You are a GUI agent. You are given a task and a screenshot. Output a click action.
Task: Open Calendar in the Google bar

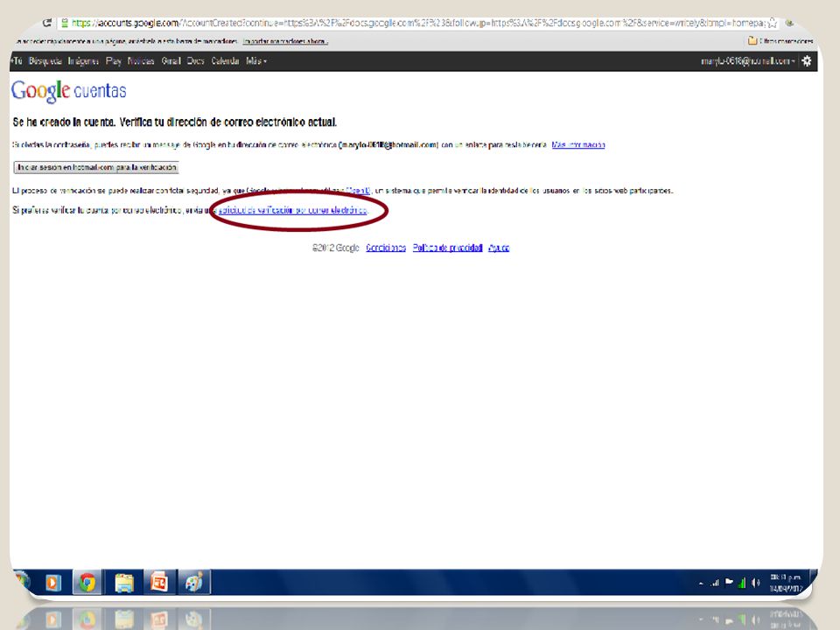click(x=225, y=61)
